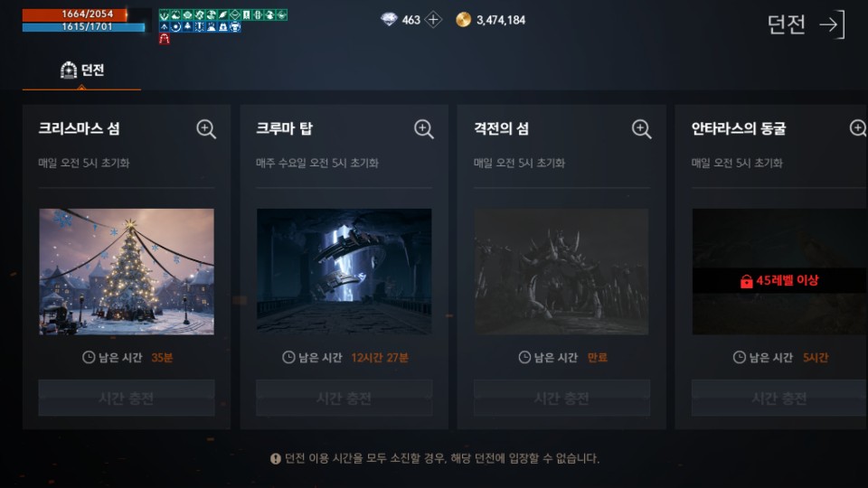Image resolution: width=868 pixels, height=488 pixels.
Task: Exit dungeon screen via arrow icon
Action: 833,24
